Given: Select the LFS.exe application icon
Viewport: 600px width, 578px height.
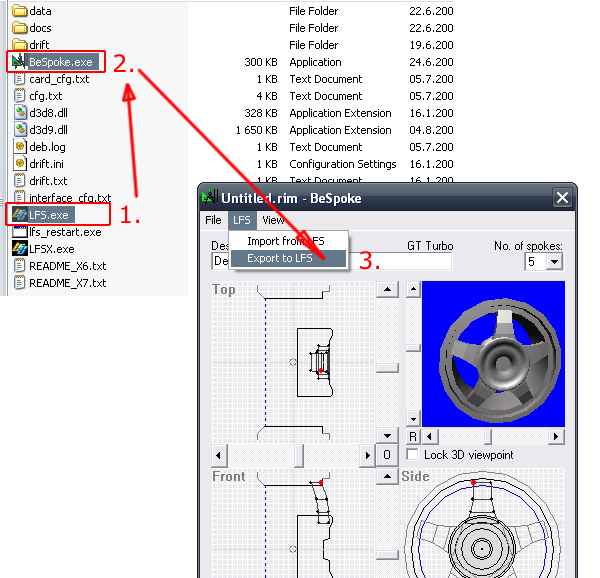Looking at the screenshot, I should point(20,215).
